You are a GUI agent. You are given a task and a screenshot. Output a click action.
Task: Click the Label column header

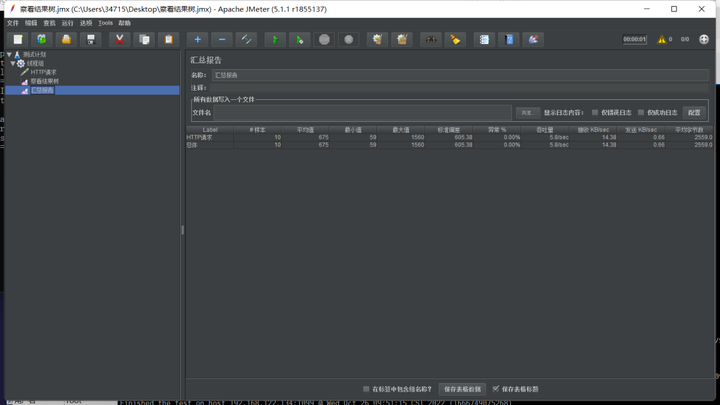coord(210,130)
